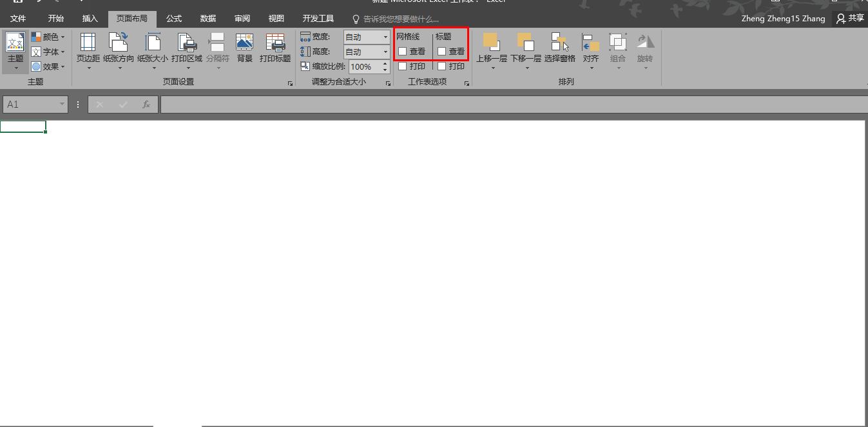The image size is (868, 427).
Task: Open the 页边距 (Margins) icon menu
Action: [88, 43]
